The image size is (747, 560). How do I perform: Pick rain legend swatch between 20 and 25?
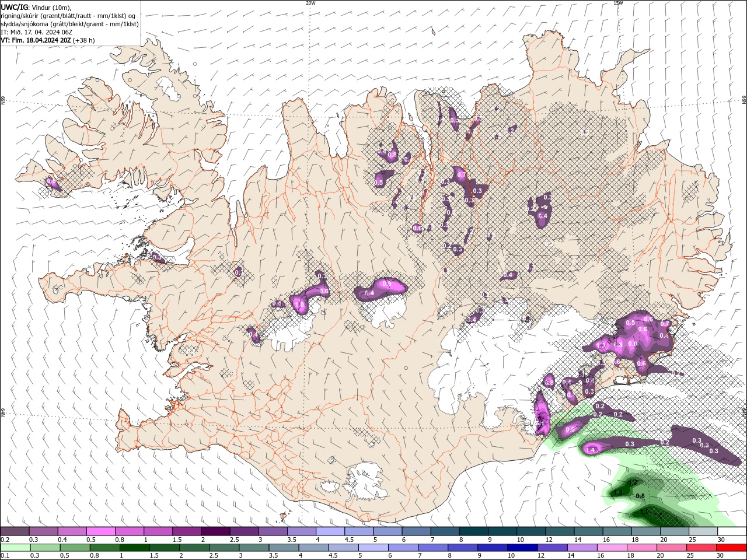[x=671, y=548]
